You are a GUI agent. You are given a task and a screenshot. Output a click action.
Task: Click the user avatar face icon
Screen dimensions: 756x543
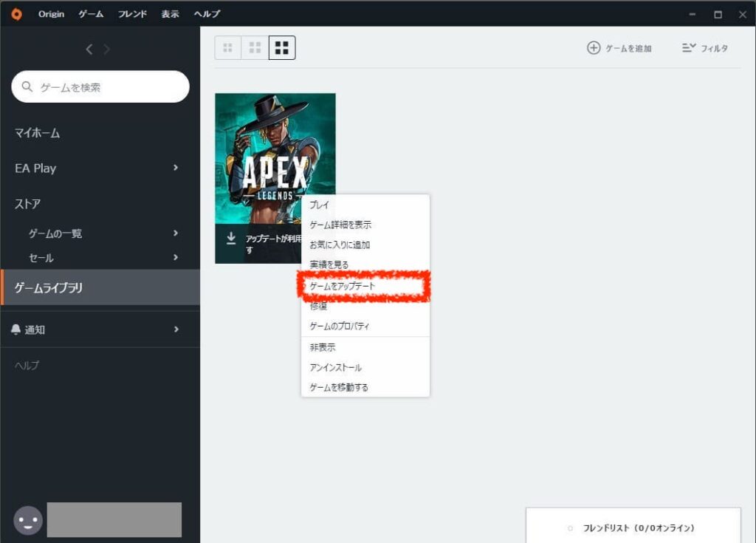[x=28, y=520]
